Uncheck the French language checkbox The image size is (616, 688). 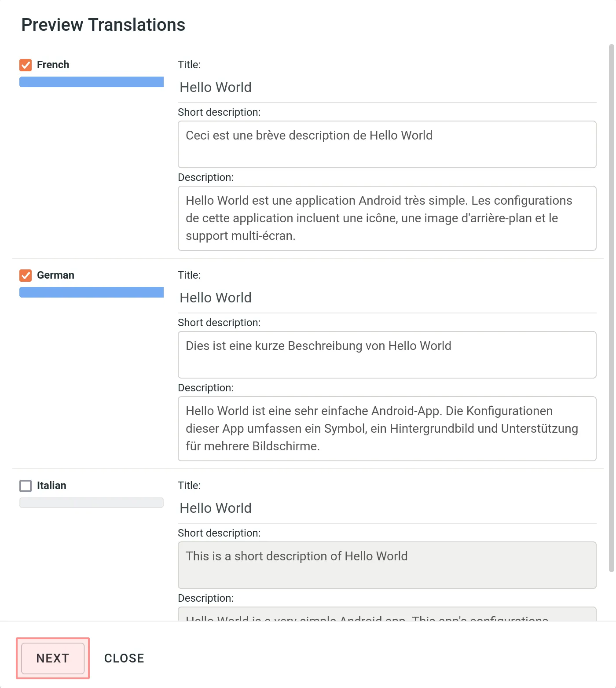point(25,65)
